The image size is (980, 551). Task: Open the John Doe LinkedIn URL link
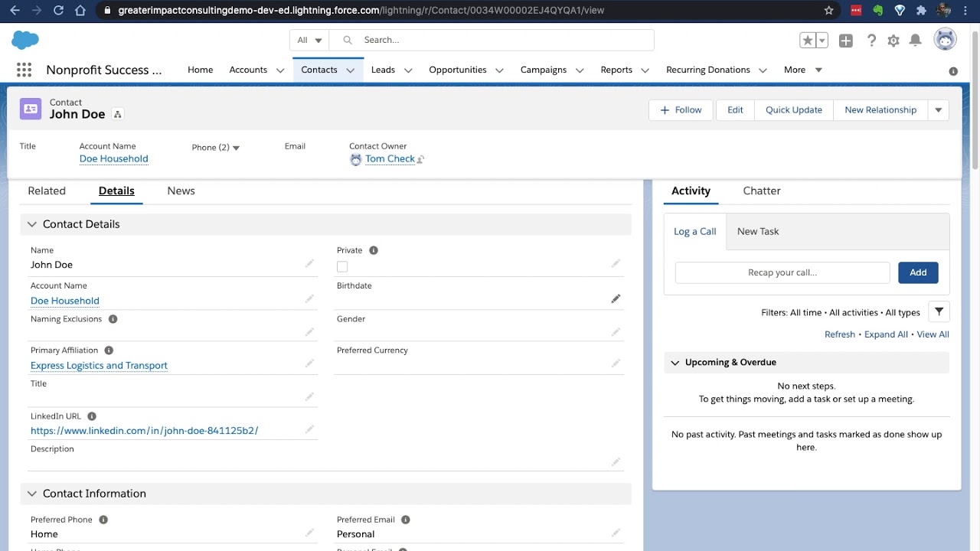[x=144, y=431]
